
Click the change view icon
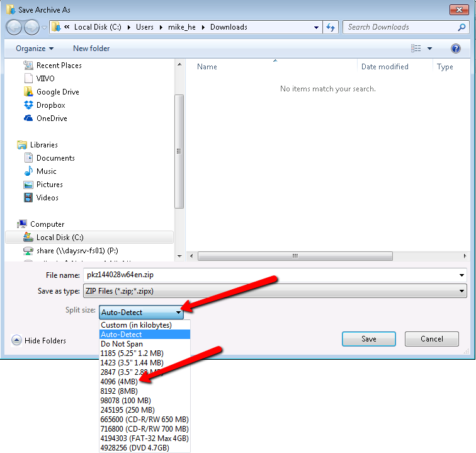(x=416, y=49)
